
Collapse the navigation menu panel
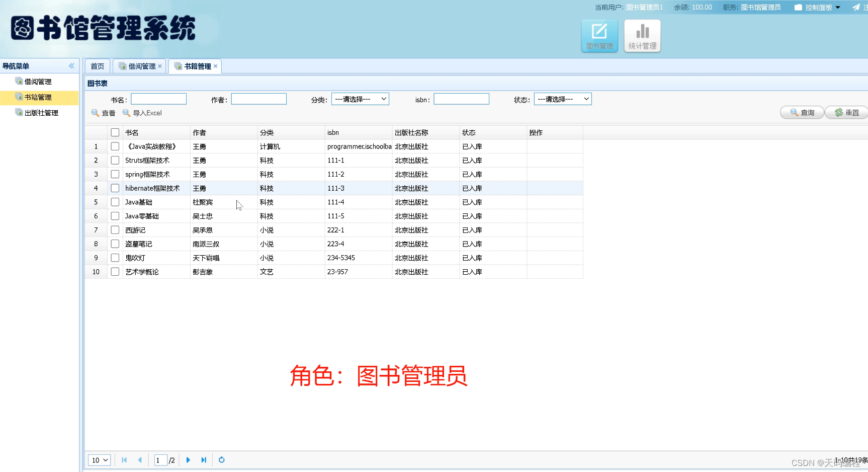[x=71, y=66]
